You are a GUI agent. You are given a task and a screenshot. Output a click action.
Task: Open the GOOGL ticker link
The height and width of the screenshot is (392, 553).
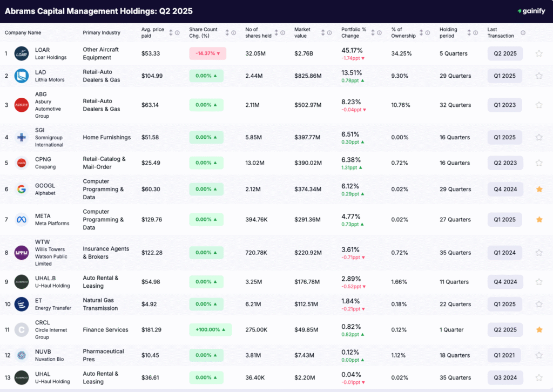[45, 186]
